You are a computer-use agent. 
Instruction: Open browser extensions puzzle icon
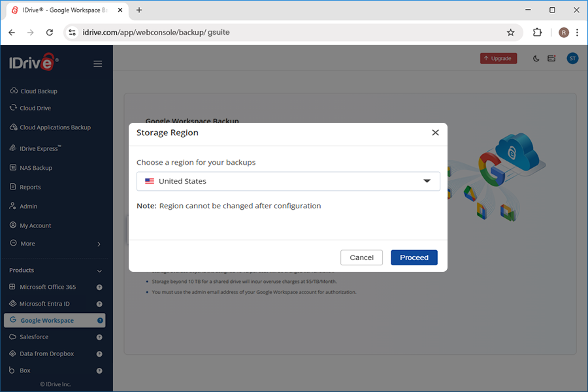537,32
